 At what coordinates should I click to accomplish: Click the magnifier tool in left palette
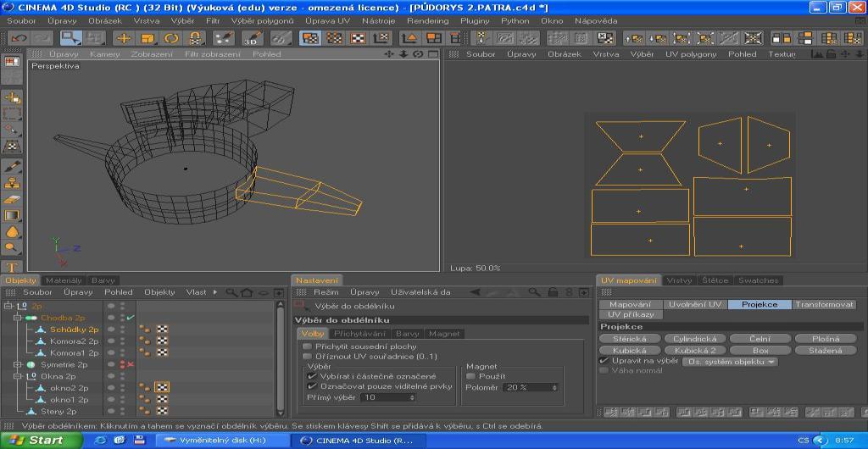[12, 248]
